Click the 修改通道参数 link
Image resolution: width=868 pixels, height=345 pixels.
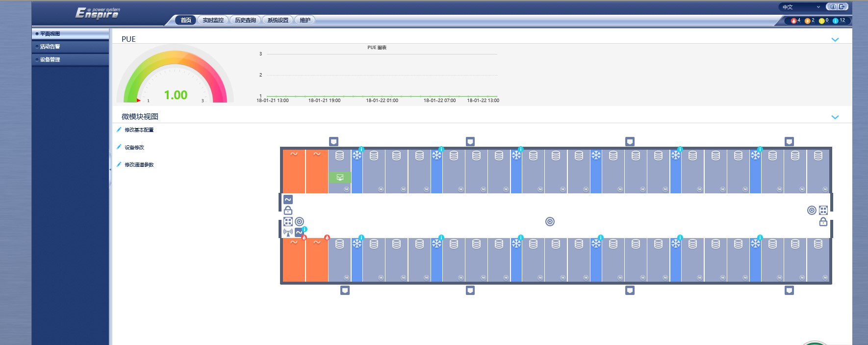click(139, 165)
